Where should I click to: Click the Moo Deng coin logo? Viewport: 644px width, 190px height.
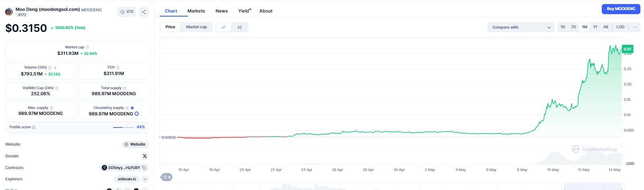point(9,12)
